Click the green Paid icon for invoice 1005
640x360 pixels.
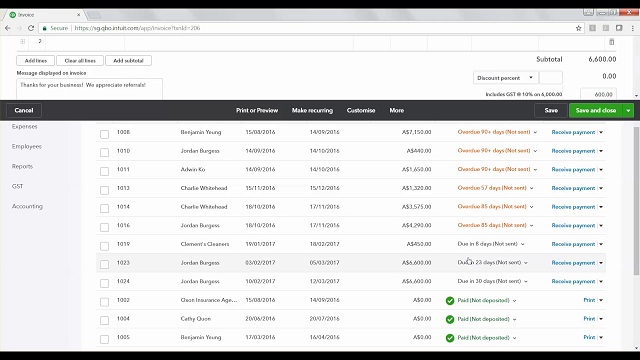coord(450,338)
